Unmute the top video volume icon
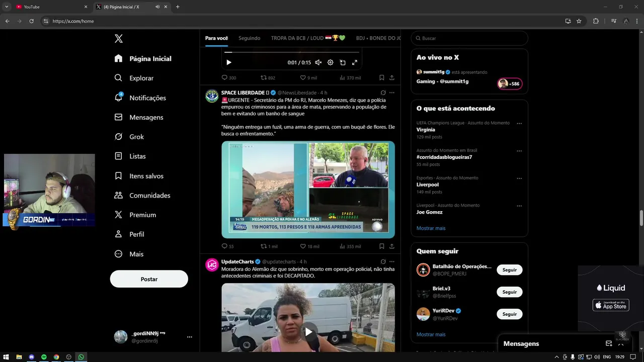This screenshot has height=362, width=644. click(x=318, y=62)
